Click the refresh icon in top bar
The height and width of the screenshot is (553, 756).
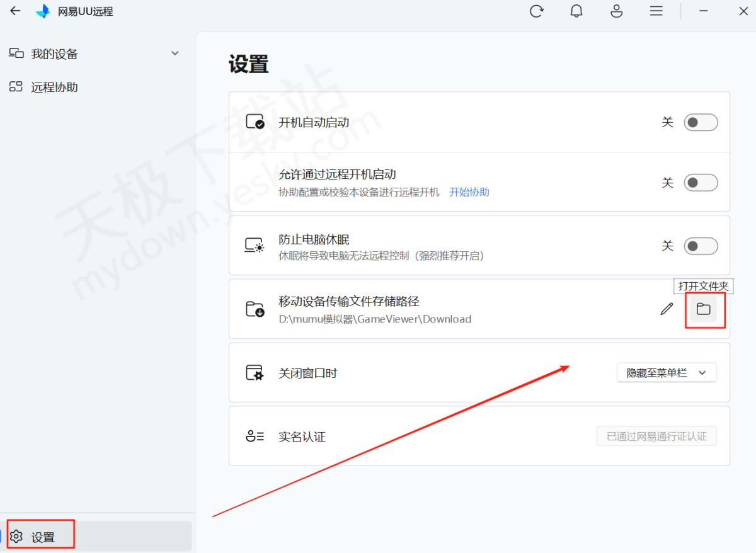click(x=536, y=11)
